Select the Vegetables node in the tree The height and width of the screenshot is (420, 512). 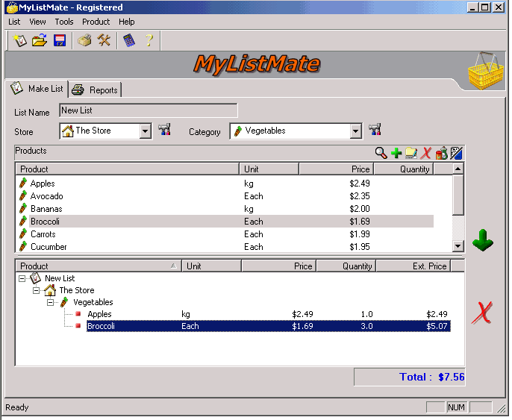[93, 303]
